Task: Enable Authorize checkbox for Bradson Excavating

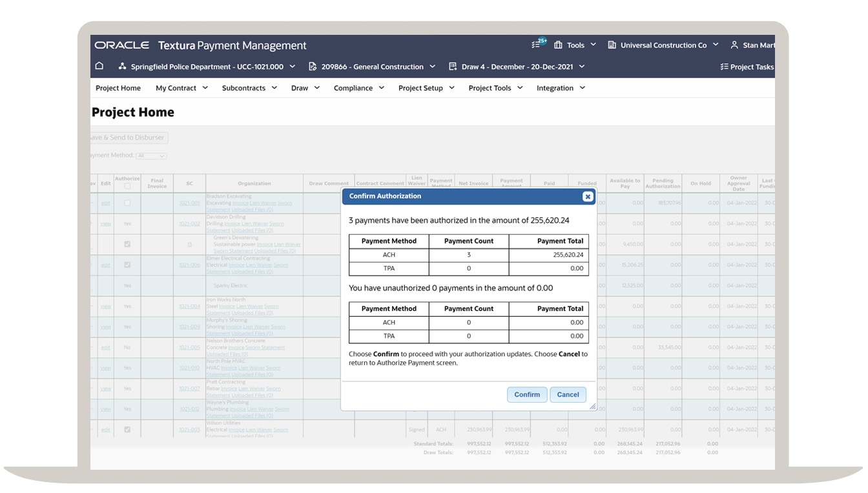Action: click(127, 202)
